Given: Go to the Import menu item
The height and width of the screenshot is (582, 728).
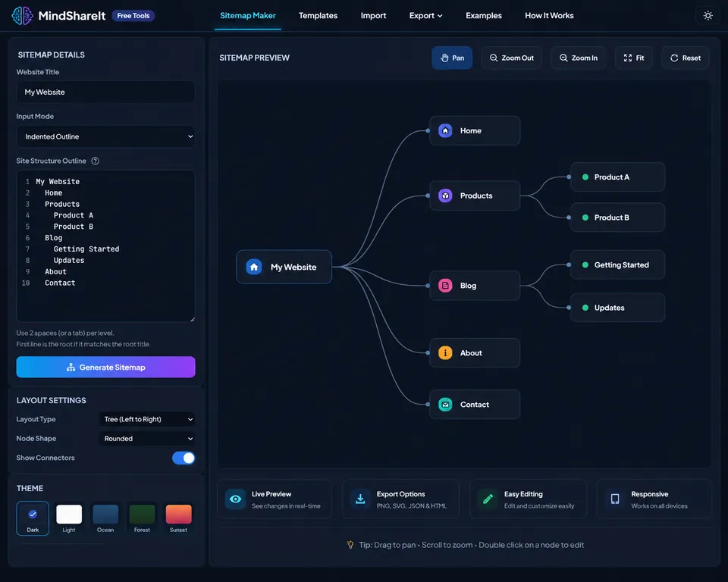Looking at the screenshot, I should tap(373, 16).
